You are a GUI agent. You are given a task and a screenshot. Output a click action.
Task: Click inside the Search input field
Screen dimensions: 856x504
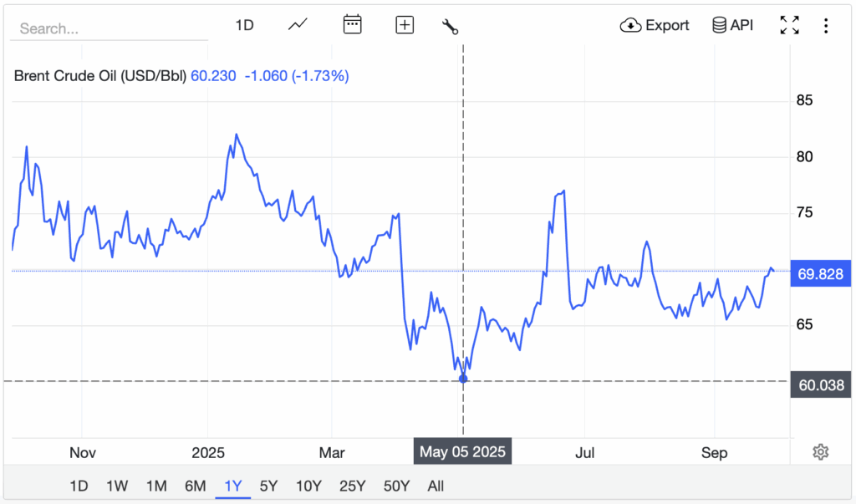click(109, 28)
